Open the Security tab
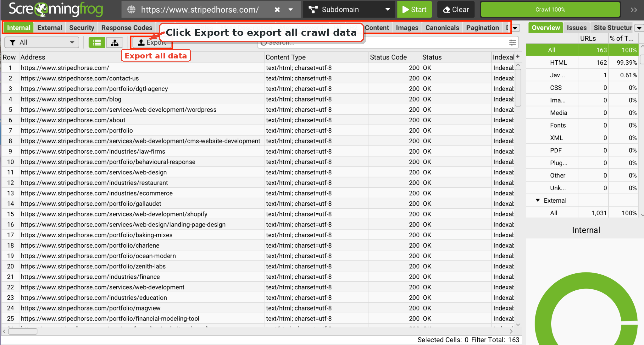This screenshot has width=644, height=345. pyautogui.click(x=82, y=28)
